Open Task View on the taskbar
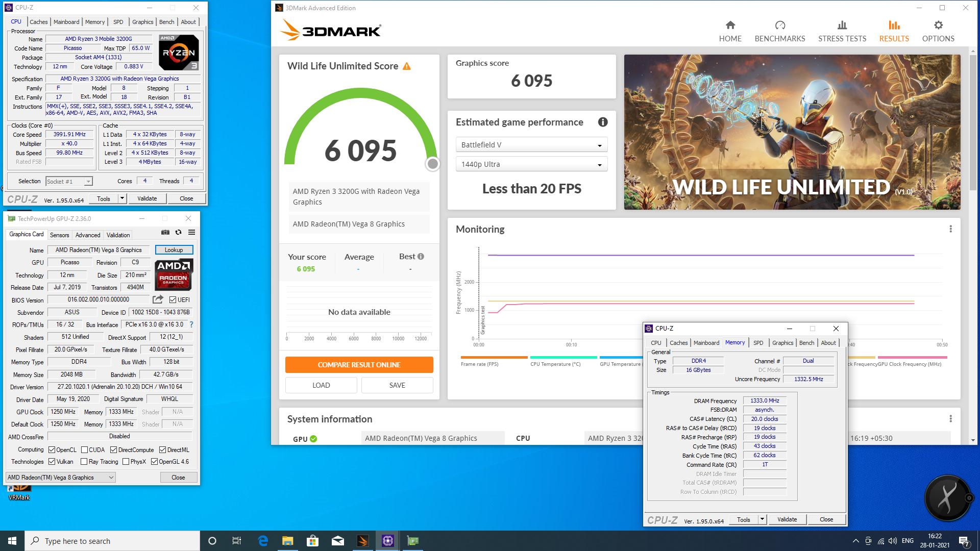Screen dimensions: 980x551 point(236,541)
